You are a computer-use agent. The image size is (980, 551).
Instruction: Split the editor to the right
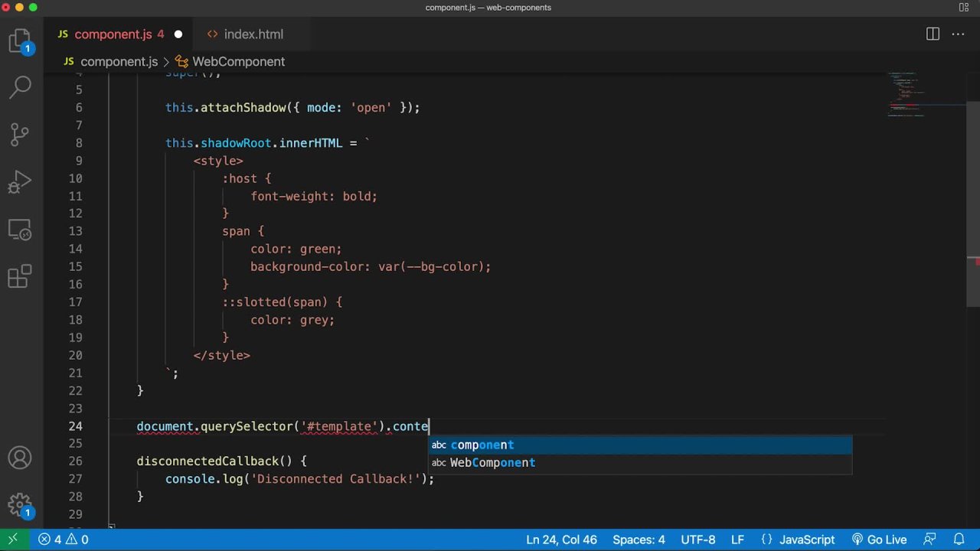(933, 34)
